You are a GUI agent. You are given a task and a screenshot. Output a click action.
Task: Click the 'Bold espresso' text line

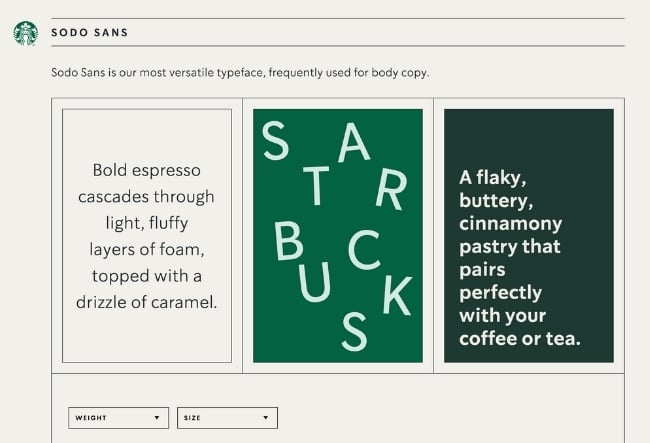coord(146,170)
